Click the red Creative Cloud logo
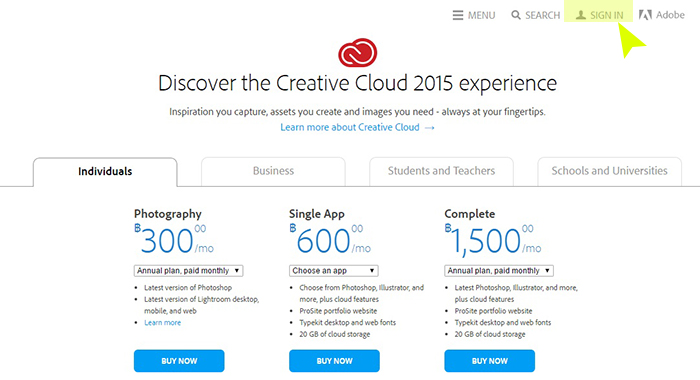This screenshot has height=380, width=700. coord(358,53)
